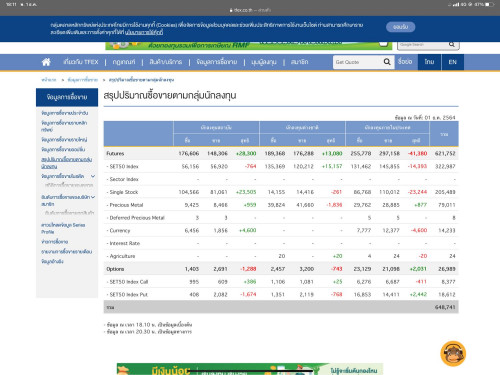Expand the sidebar item with the second chevron

[x=93, y=197]
